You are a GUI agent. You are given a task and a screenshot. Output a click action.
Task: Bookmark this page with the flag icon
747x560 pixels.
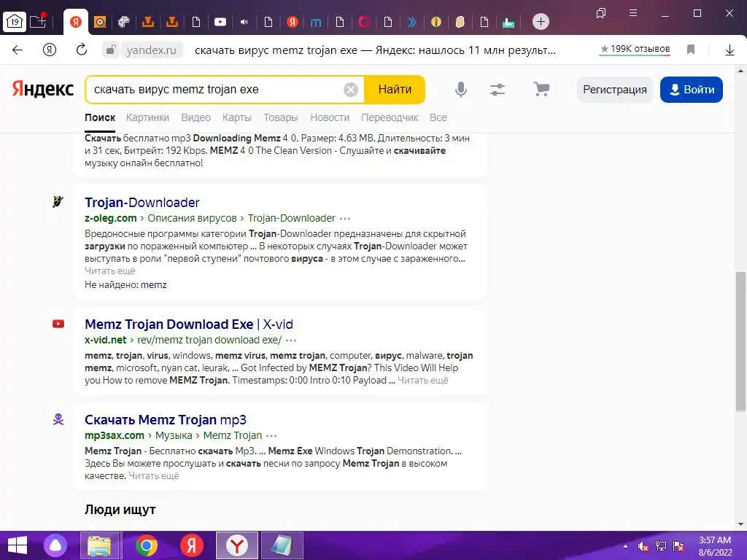(691, 50)
